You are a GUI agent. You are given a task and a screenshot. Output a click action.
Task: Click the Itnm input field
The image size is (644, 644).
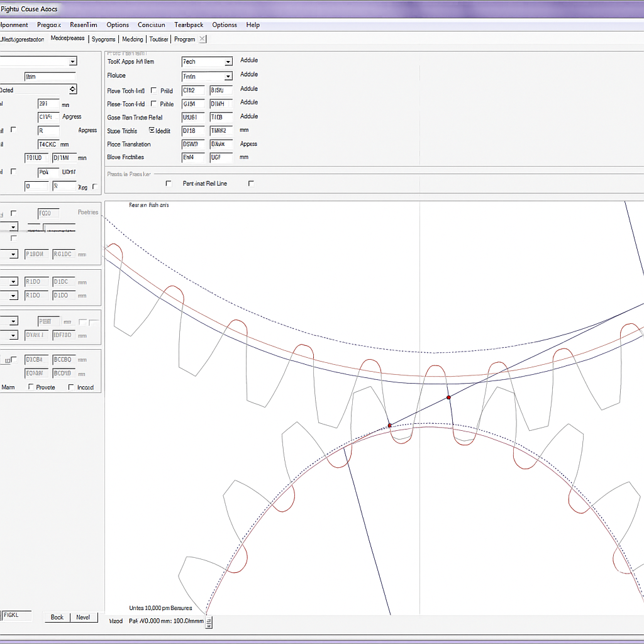(50, 76)
